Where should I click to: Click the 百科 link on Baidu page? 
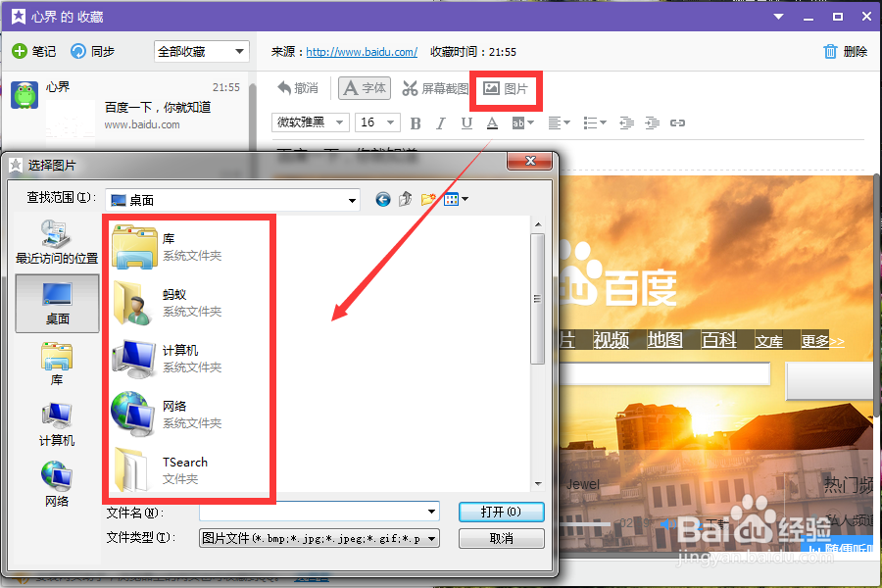[x=718, y=340]
